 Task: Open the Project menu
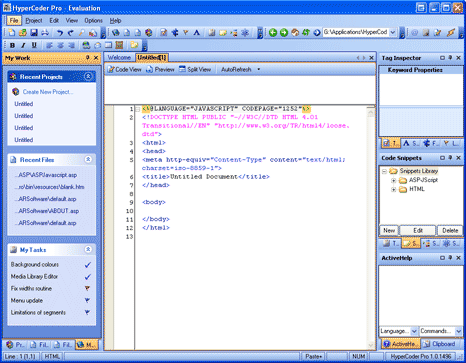(x=34, y=21)
